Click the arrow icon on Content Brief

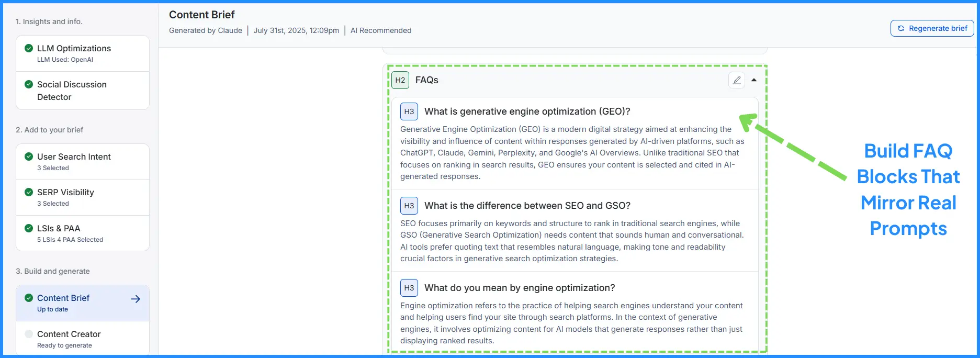point(136,299)
